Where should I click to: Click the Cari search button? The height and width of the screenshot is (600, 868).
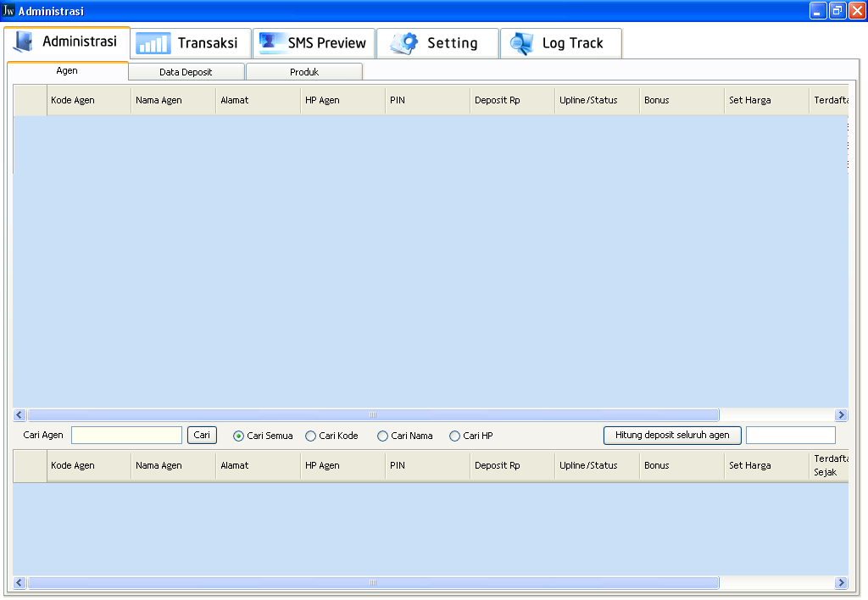pos(202,435)
